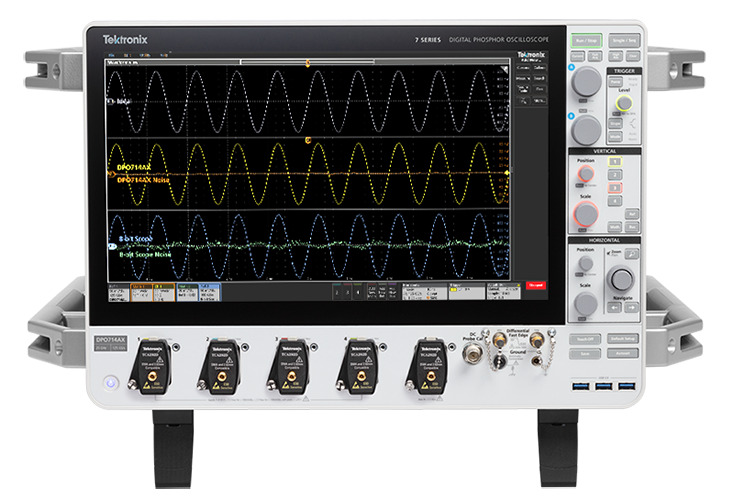Toggle the Fast Acq button
This screenshot has height=500, width=734.
pyautogui.click(x=595, y=57)
